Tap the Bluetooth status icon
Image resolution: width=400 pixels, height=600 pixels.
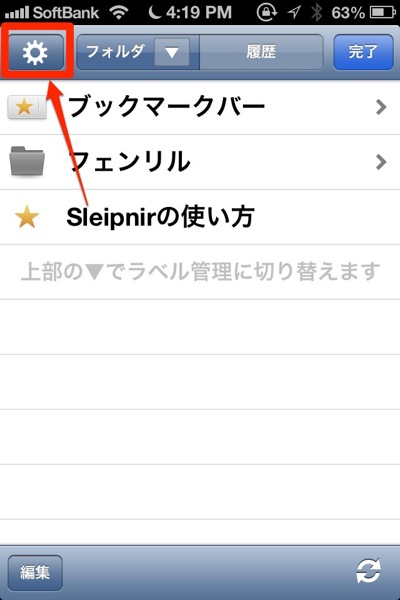pyautogui.click(x=317, y=13)
